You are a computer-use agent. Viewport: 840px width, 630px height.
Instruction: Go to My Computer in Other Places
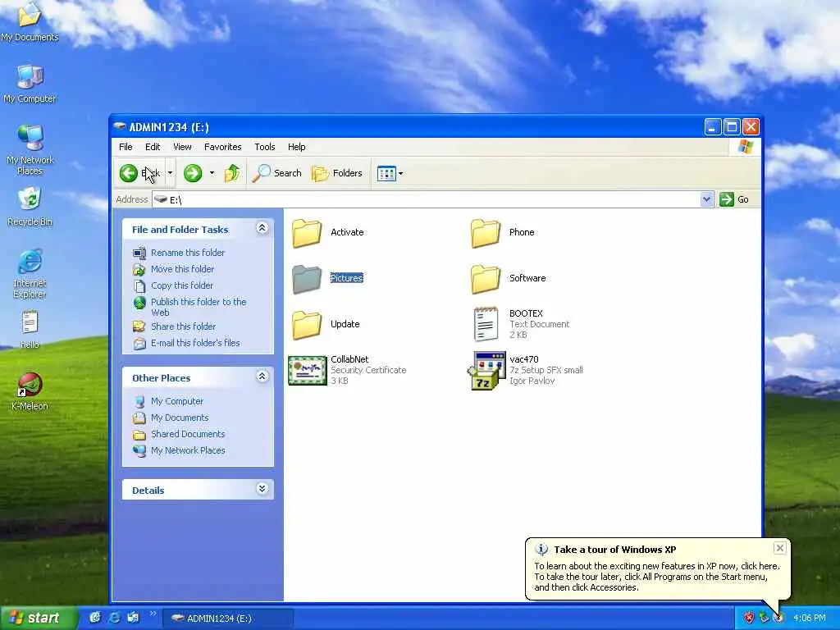pos(177,400)
